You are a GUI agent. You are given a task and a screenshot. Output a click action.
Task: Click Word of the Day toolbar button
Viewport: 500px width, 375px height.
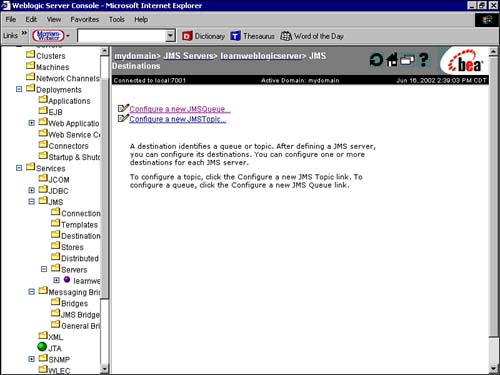coord(312,36)
